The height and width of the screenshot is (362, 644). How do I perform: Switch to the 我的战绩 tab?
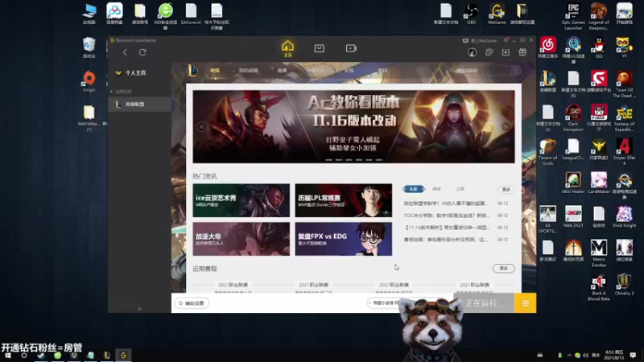pyautogui.click(x=248, y=71)
